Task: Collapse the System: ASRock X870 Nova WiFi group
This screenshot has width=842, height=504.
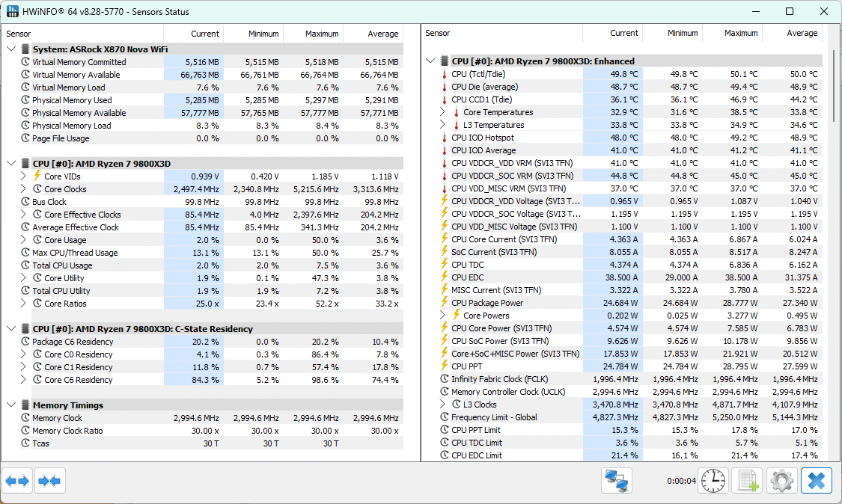Action: (x=11, y=49)
